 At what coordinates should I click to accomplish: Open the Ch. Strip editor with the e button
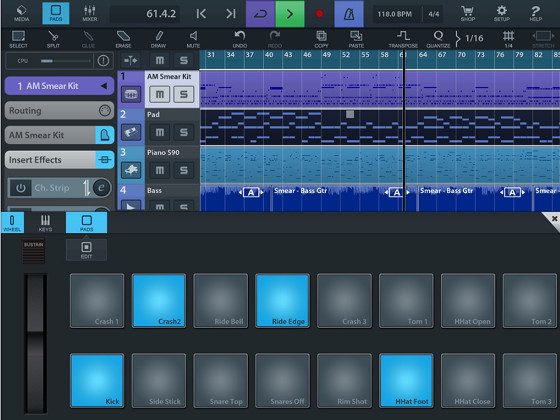coord(101,188)
